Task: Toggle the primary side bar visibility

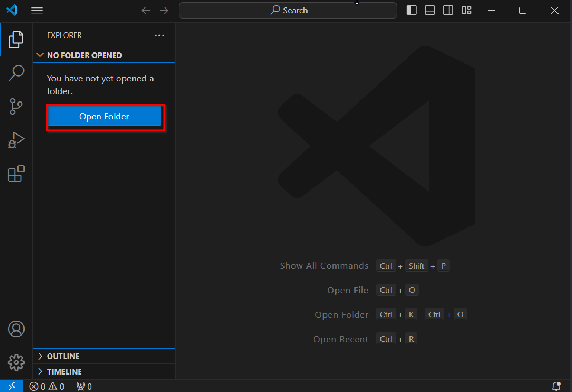Action: point(411,10)
